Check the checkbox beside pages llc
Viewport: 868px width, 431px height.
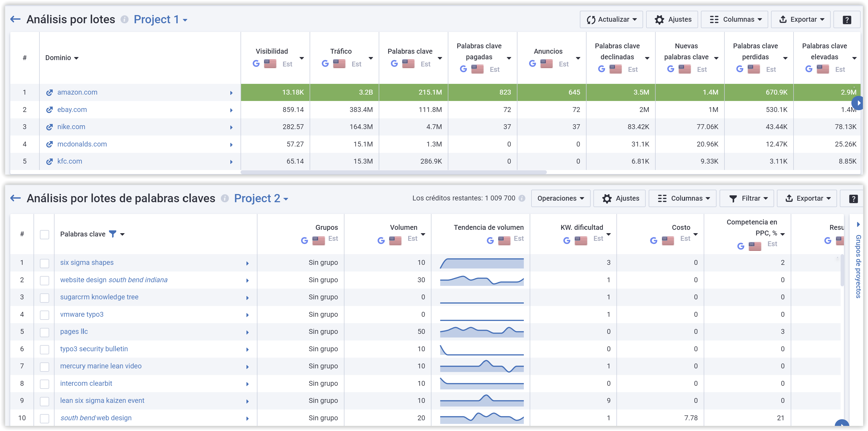(45, 332)
